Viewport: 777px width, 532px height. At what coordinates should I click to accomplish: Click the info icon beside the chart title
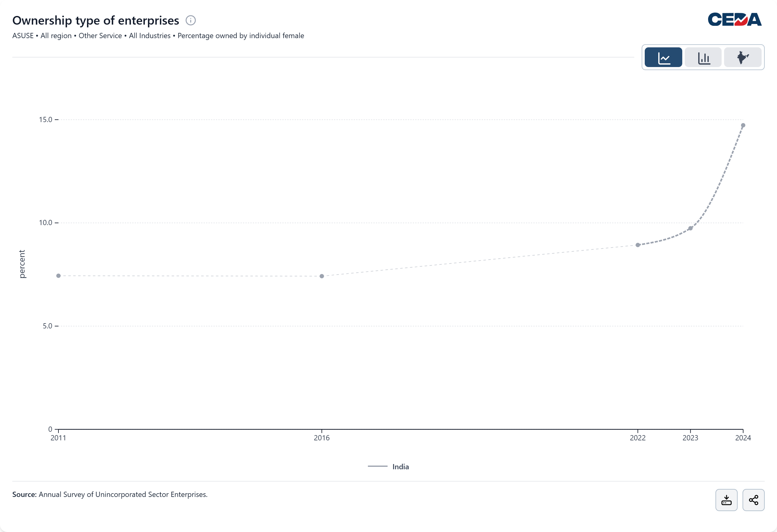tap(191, 20)
